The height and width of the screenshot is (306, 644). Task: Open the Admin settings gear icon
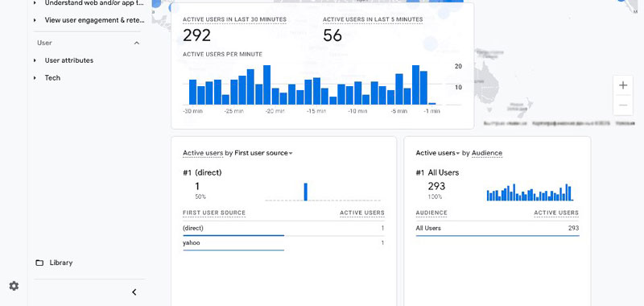[14, 286]
